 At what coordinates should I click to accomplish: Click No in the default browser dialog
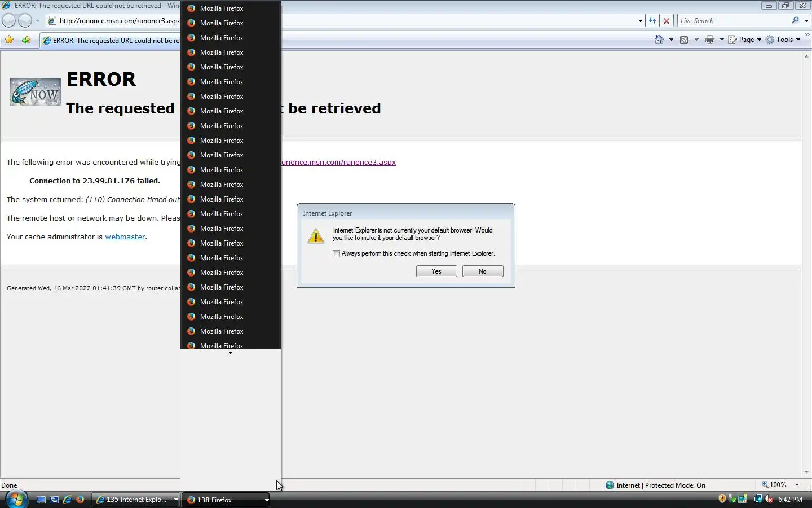click(x=483, y=271)
